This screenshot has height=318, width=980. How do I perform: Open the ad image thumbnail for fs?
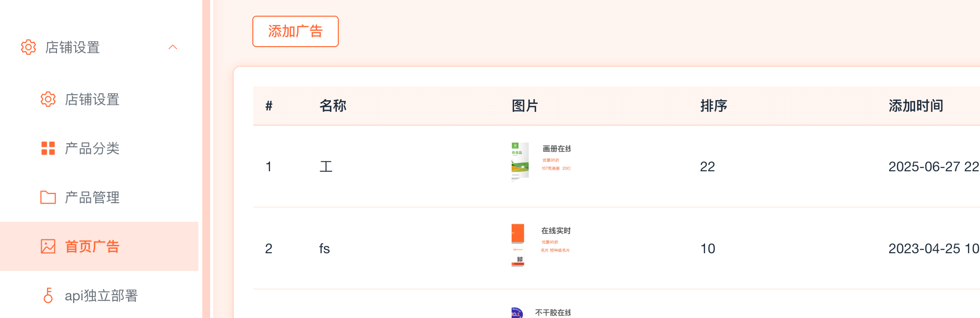[541, 244]
